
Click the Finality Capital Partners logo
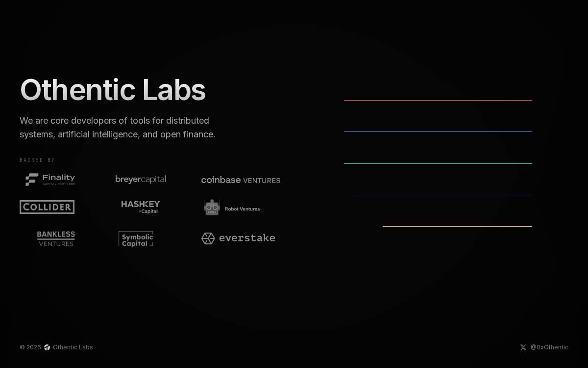[50, 180]
